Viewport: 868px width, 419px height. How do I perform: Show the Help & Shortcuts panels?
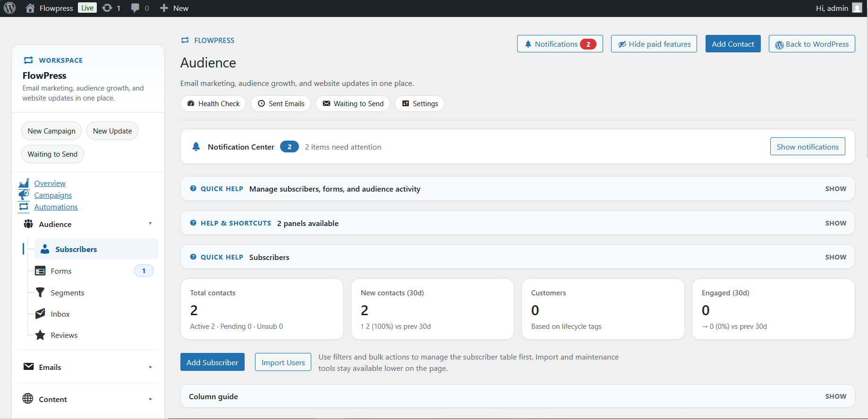(x=835, y=223)
